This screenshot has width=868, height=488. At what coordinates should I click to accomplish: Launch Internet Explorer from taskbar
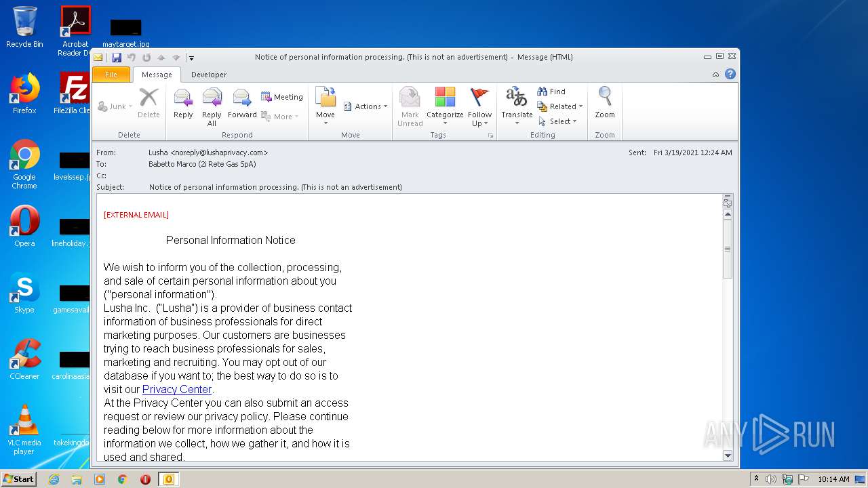point(54,479)
